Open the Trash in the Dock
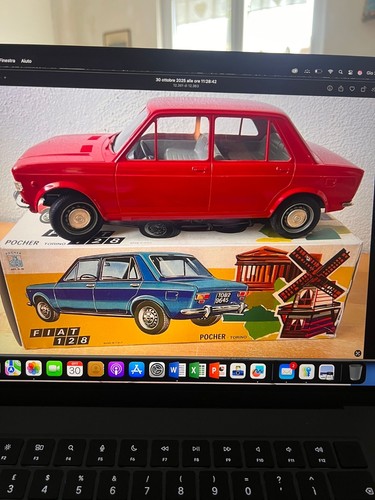 (356, 373)
